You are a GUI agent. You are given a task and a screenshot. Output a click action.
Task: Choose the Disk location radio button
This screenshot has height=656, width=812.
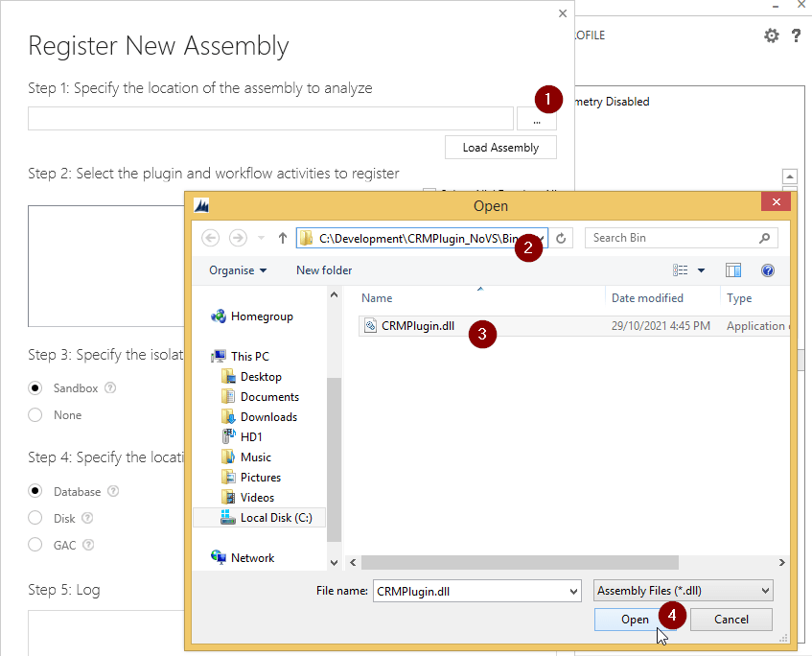pyautogui.click(x=35, y=518)
